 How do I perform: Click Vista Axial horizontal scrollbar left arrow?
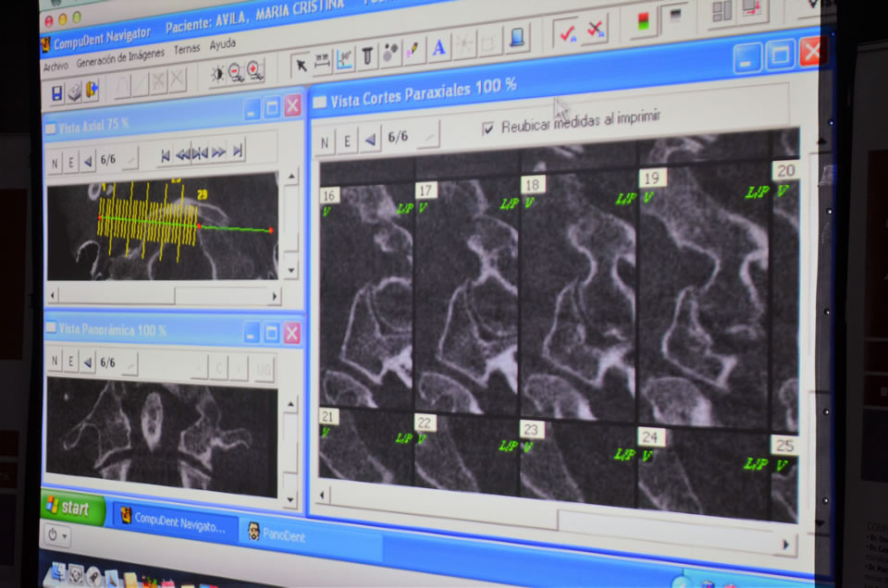pyautogui.click(x=53, y=295)
